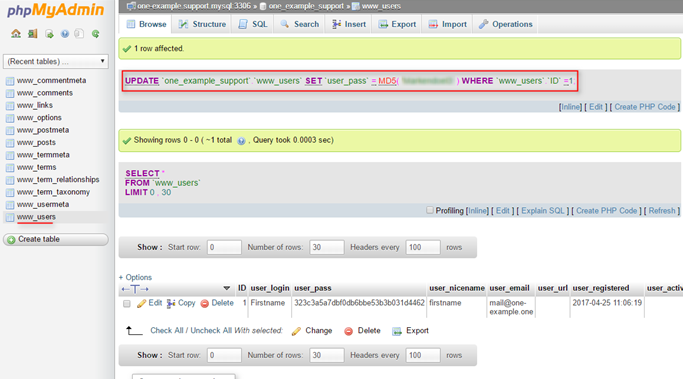Click the Explain SQL link
The width and height of the screenshot is (683, 379).
(x=542, y=211)
